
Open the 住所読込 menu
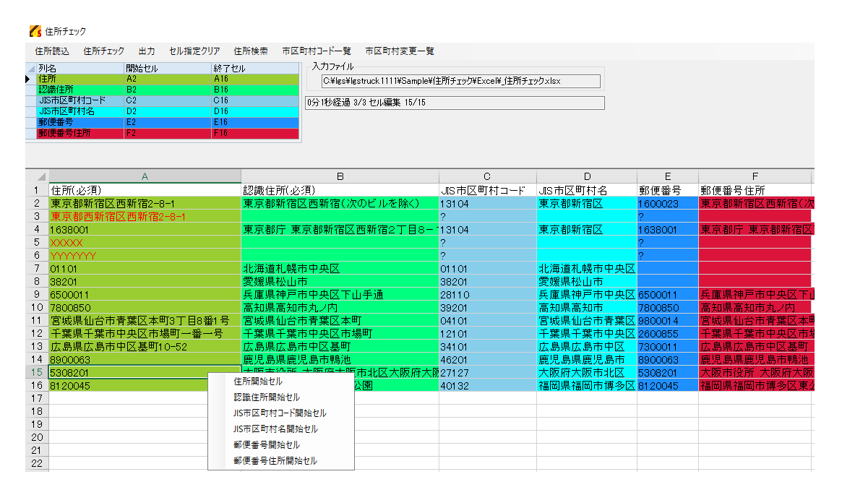coord(52,51)
